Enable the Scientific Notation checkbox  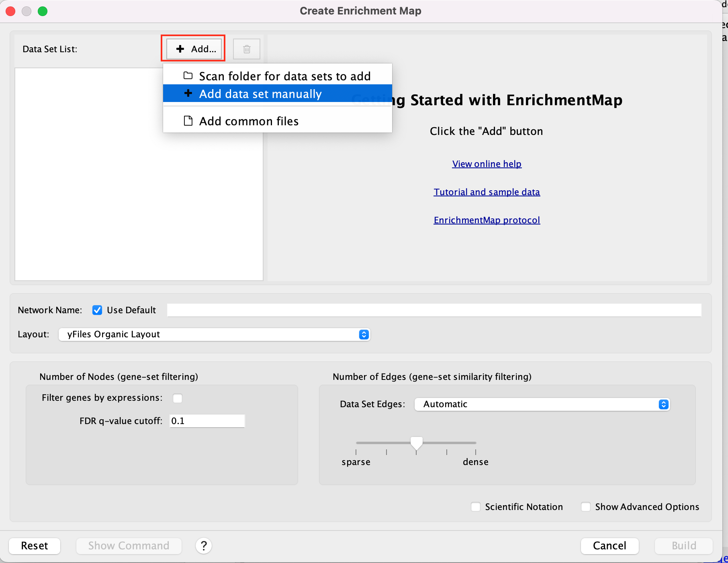point(476,507)
